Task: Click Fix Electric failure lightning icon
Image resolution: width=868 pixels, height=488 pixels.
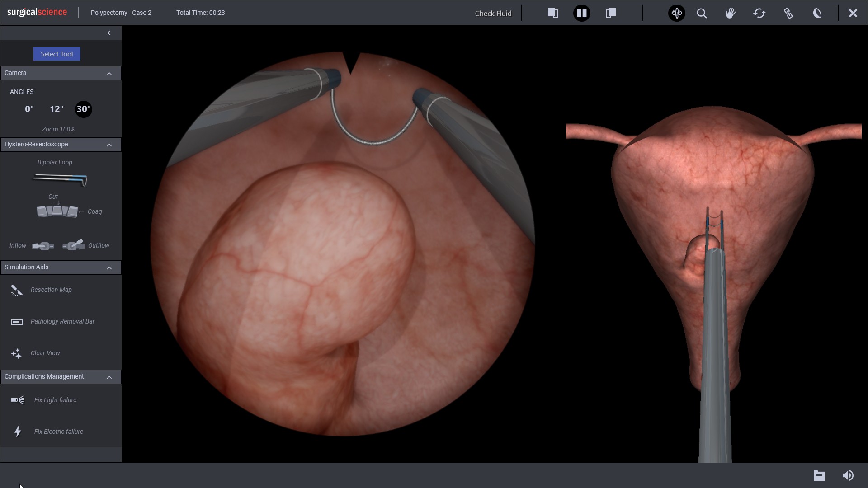Action: [x=18, y=432]
